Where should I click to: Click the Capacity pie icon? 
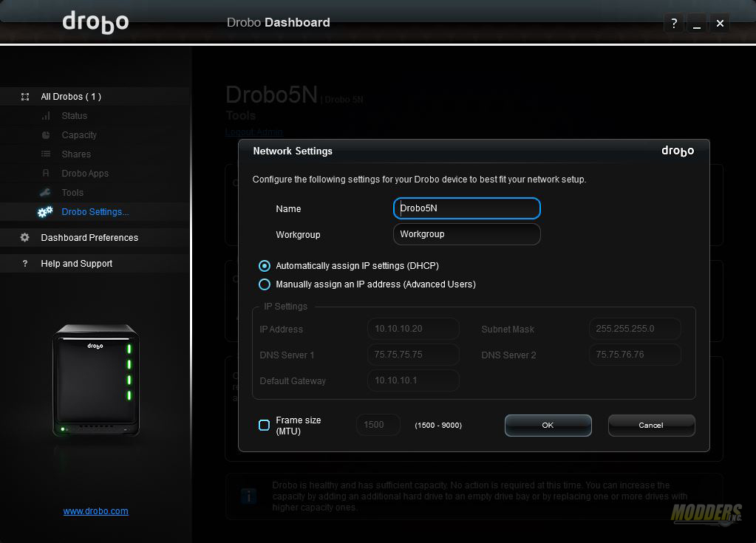tap(46, 135)
